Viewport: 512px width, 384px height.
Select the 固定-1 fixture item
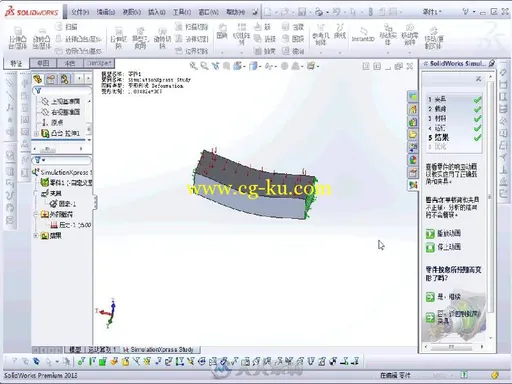pyautogui.click(x=63, y=203)
